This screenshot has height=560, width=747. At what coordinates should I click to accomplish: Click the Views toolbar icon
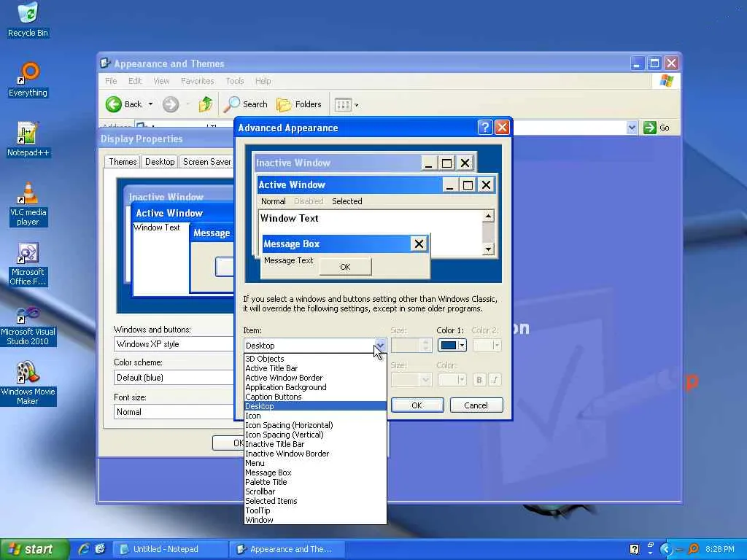click(x=343, y=104)
